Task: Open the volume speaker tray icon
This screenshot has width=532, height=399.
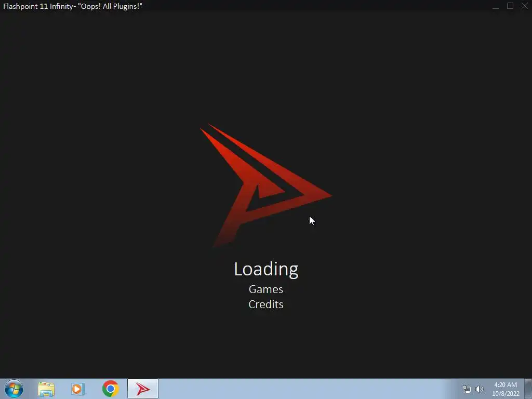Action: coord(480,389)
